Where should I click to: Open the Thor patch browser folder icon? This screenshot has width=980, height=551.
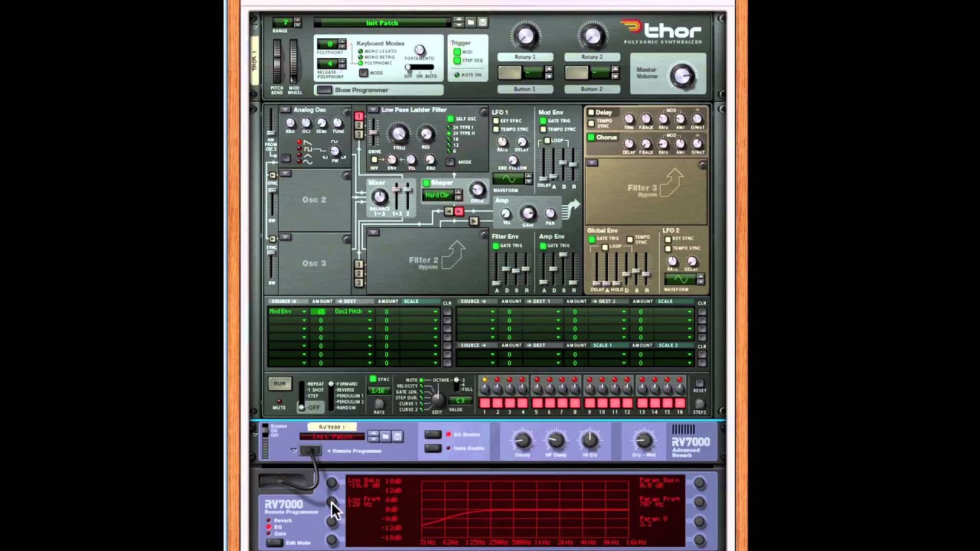(x=471, y=22)
